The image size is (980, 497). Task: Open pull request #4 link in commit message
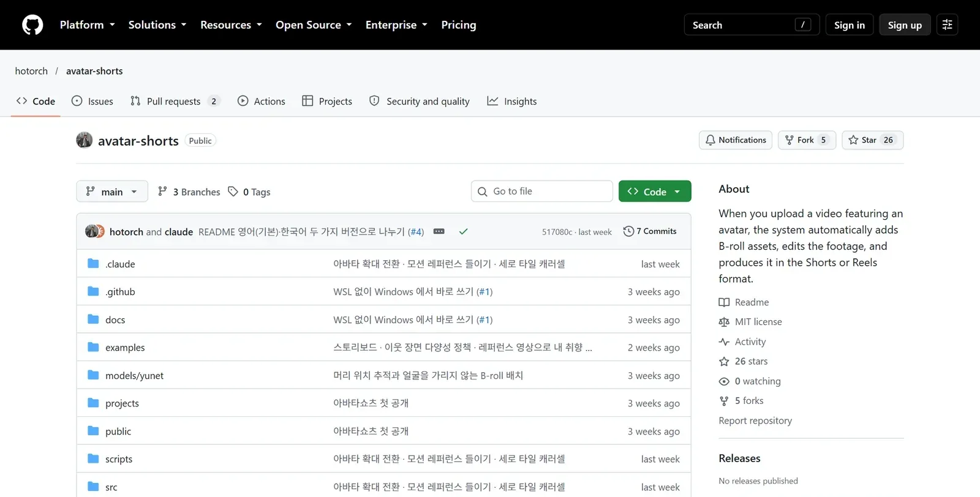(416, 232)
